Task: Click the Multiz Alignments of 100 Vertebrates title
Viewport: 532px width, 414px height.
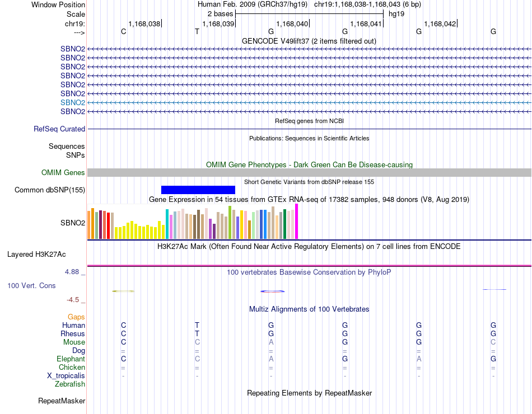Action: pos(309,309)
